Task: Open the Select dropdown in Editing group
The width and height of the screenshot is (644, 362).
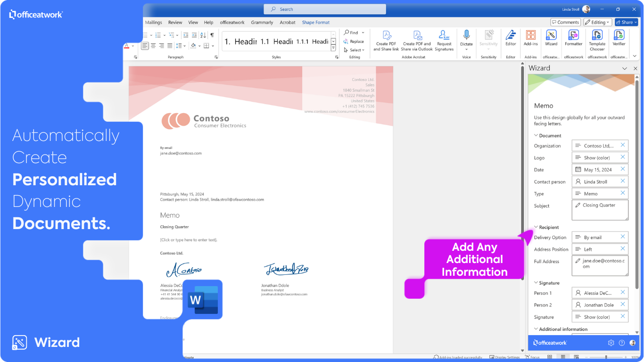Action: [354, 50]
